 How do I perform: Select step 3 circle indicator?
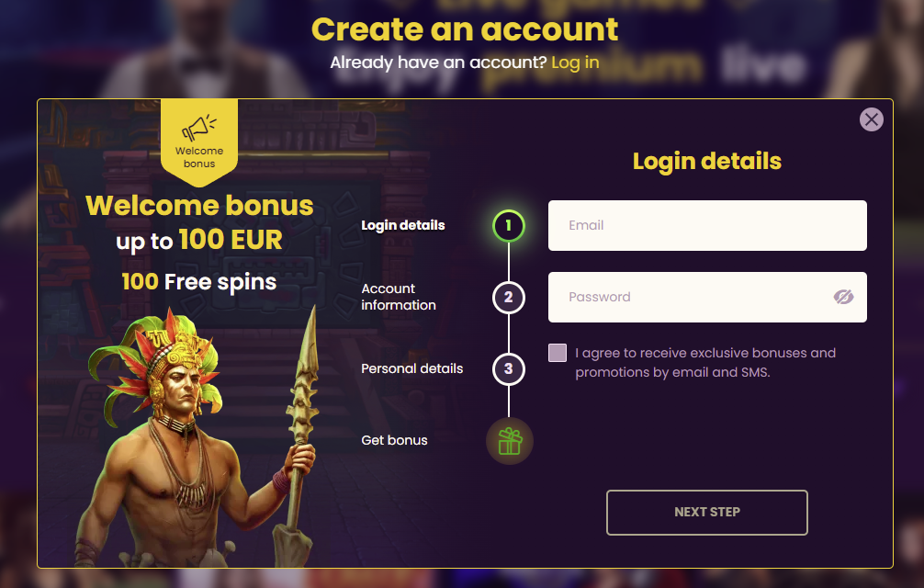509,369
